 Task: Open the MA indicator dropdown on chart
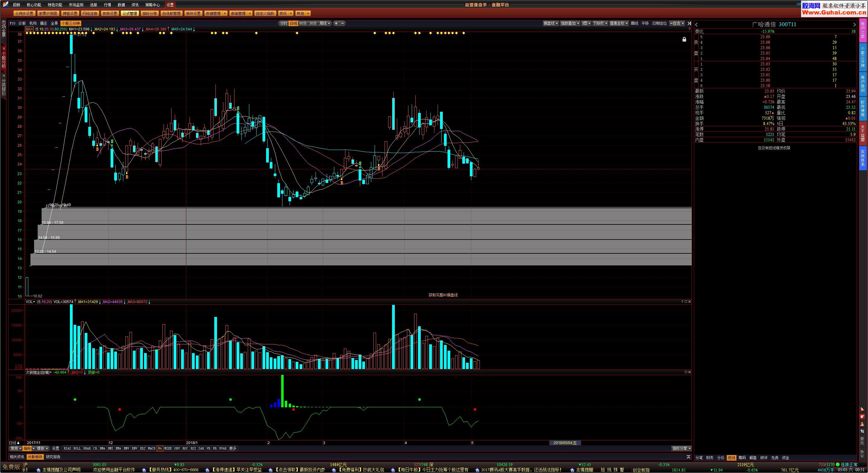[x=29, y=29]
